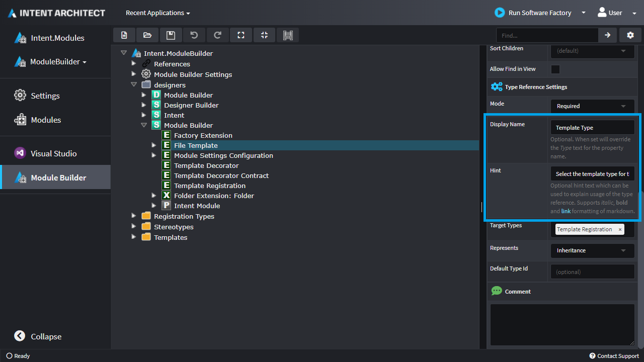Expand the Templates folder
Image resolution: width=644 pixels, height=362 pixels.
click(x=134, y=237)
